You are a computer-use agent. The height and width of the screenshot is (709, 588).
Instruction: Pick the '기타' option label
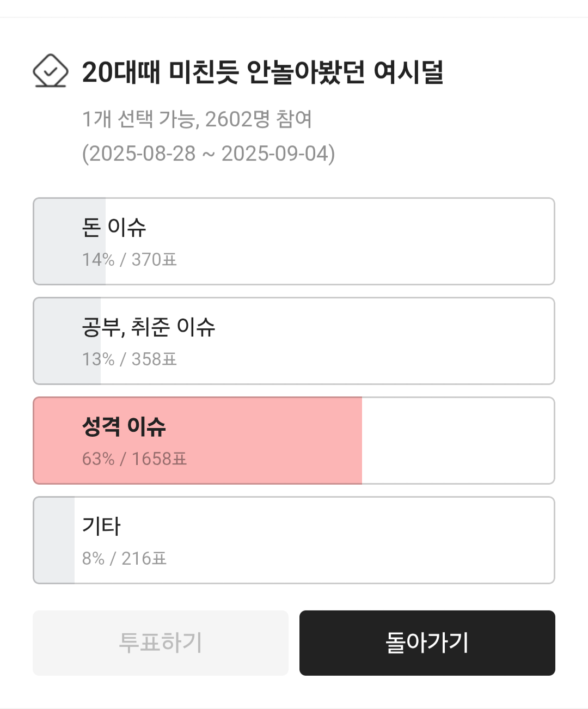[x=101, y=526]
